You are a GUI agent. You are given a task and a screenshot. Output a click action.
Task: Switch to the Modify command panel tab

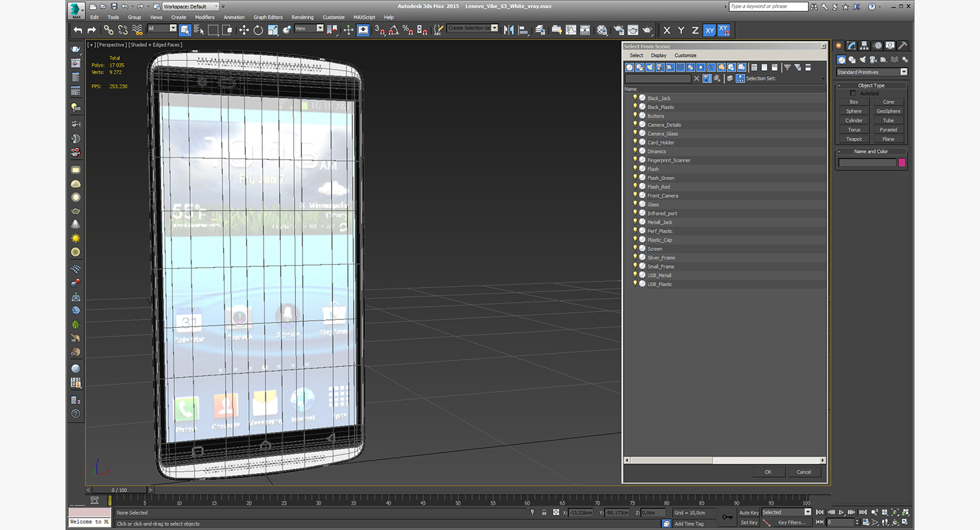pos(852,46)
